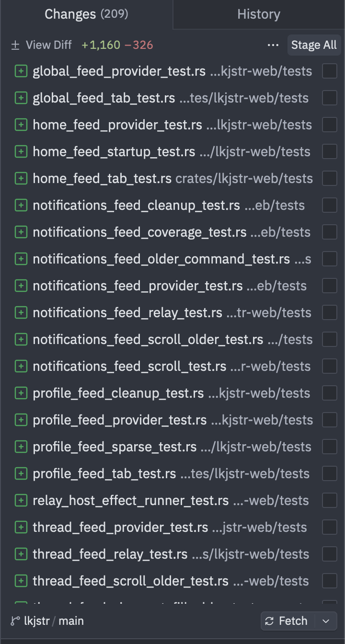Screen dimensions: 345x644
Task: Select the Changes tab
Action: click(86, 14)
